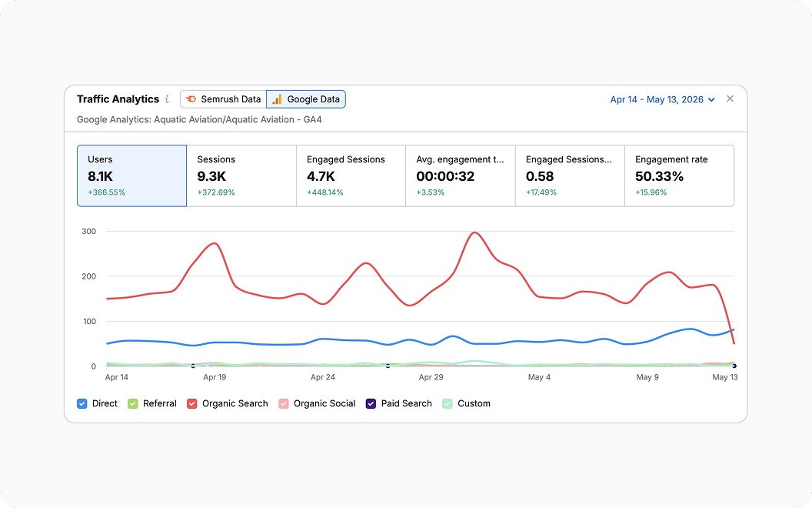Click the Direct legend label
Viewport: 812px width, 508px height.
coord(105,404)
